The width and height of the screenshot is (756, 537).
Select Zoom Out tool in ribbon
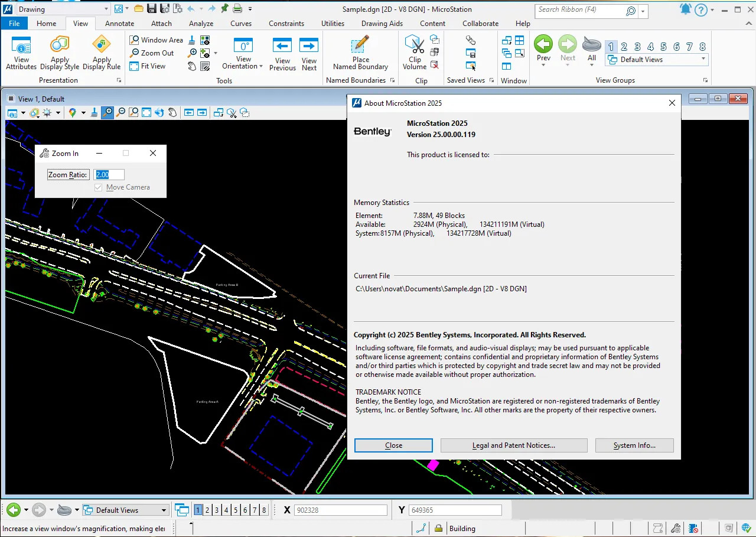pos(152,53)
